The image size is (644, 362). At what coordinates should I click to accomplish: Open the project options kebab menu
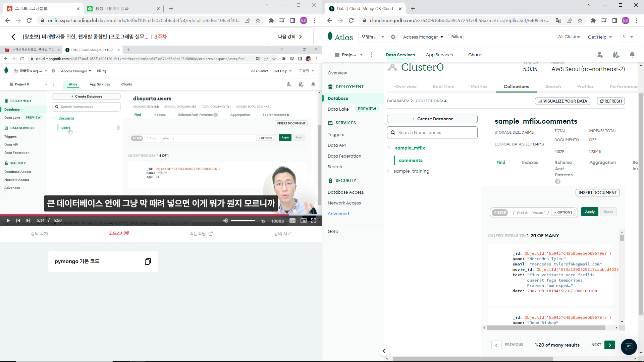371,55
